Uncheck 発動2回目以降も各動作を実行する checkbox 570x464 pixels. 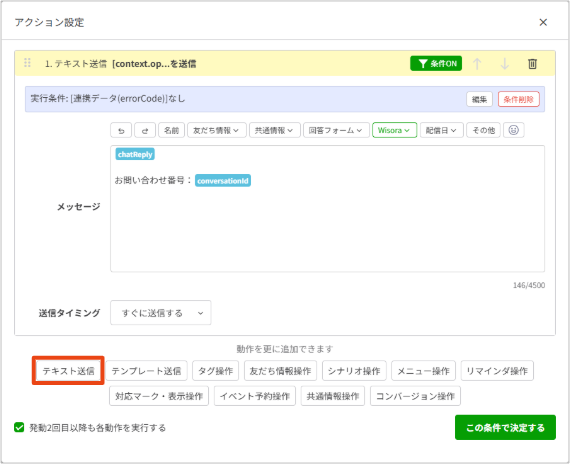click(x=19, y=427)
